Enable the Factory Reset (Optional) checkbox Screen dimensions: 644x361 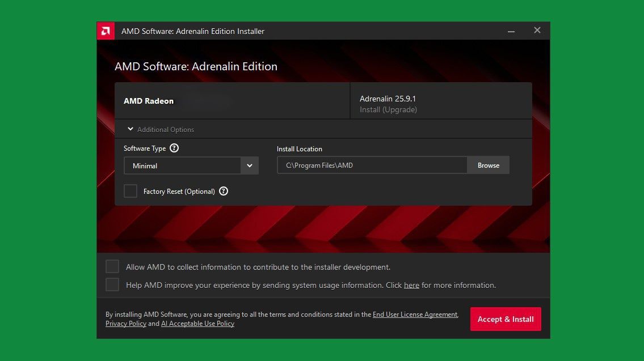coord(131,191)
